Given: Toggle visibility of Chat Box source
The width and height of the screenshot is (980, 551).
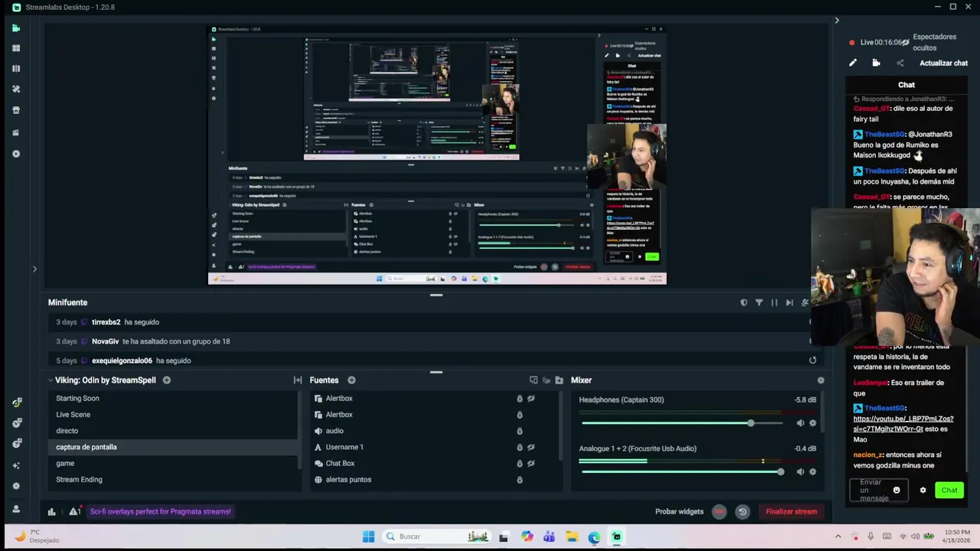Looking at the screenshot, I should pyautogui.click(x=531, y=464).
